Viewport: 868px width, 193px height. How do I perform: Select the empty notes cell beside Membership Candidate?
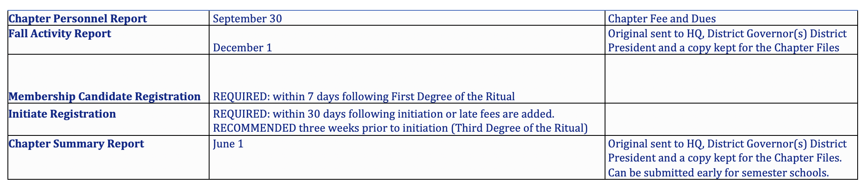point(731,79)
